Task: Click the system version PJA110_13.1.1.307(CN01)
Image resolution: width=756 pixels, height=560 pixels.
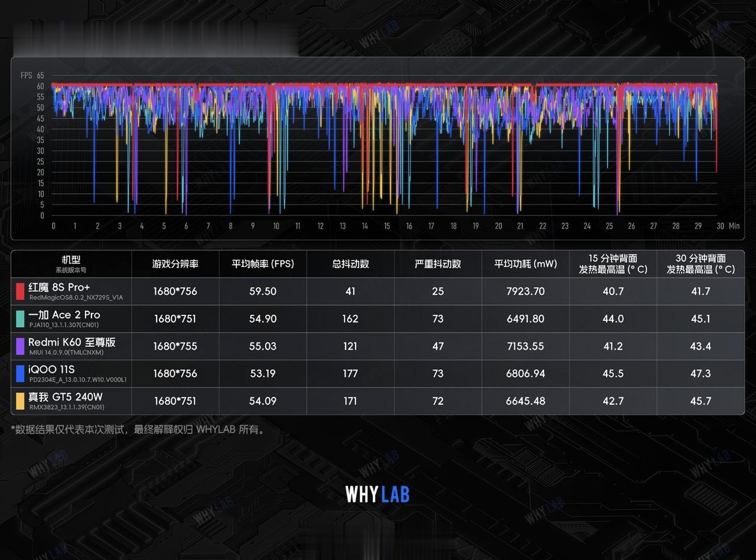Action: tap(64, 325)
